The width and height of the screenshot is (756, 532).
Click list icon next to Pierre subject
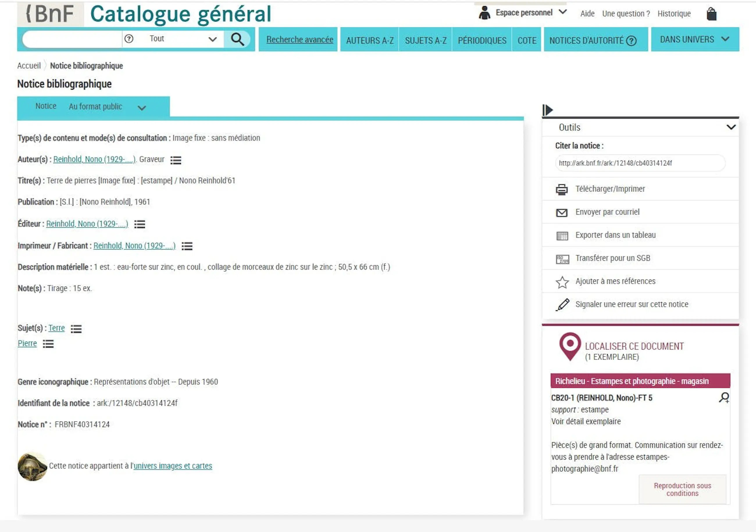coord(48,344)
